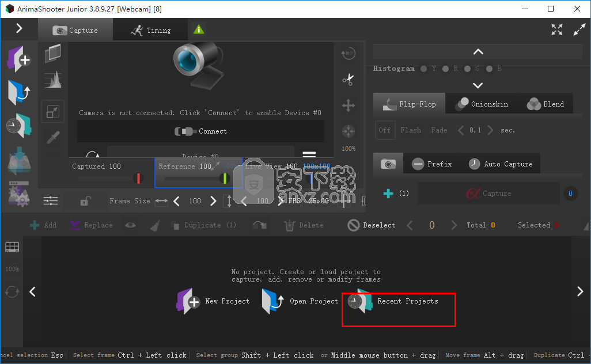Click the fullscreen four-arrows icon
Screen dimensions: 591x364
tap(556, 29)
